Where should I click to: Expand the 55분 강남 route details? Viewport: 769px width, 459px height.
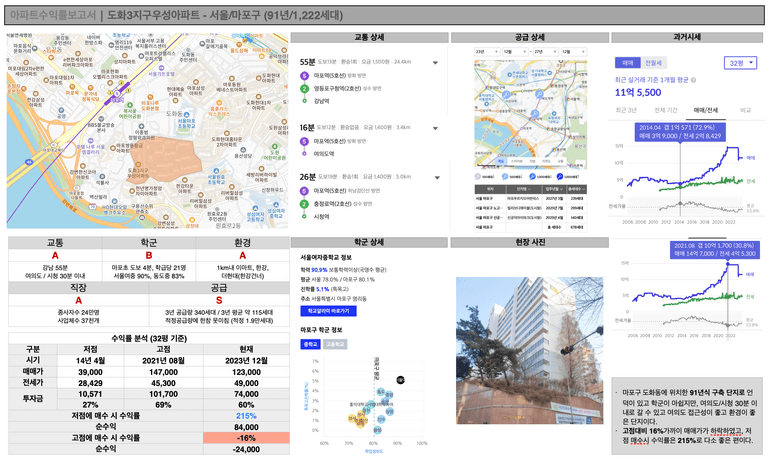tap(435, 63)
